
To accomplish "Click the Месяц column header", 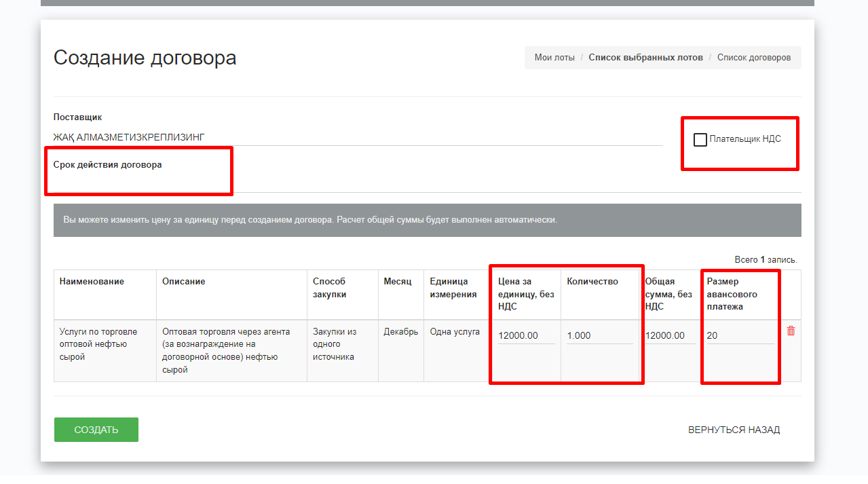I will (x=398, y=282).
